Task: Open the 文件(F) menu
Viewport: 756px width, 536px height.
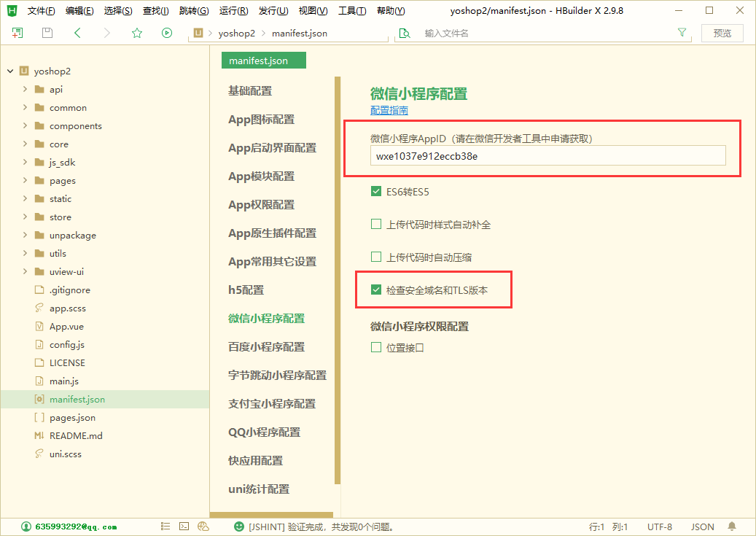Action: click(x=41, y=11)
